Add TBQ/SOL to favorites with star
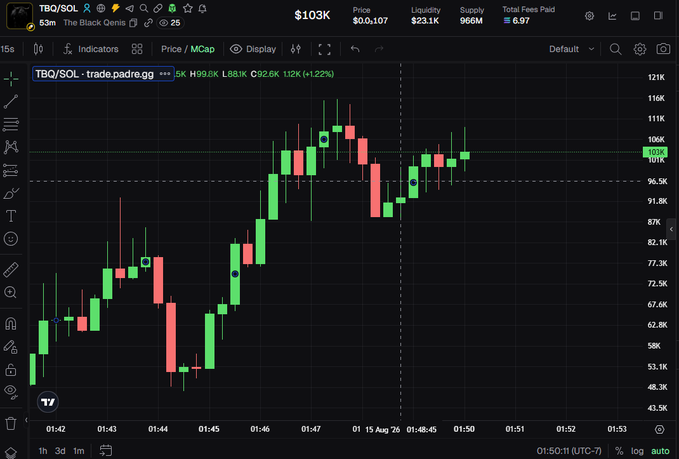The height and width of the screenshot is (459, 679). pyautogui.click(x=188, y=8)
